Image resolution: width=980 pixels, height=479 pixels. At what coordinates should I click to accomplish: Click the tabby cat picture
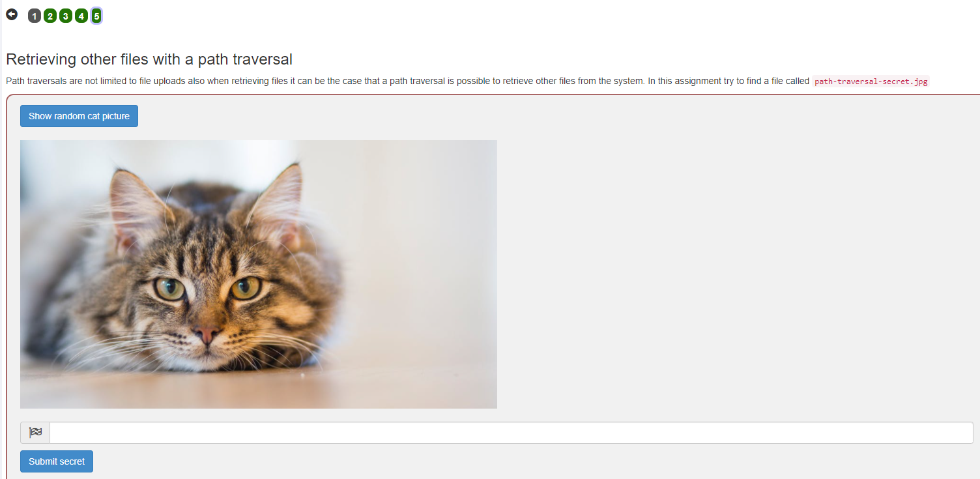click(259, 274)
